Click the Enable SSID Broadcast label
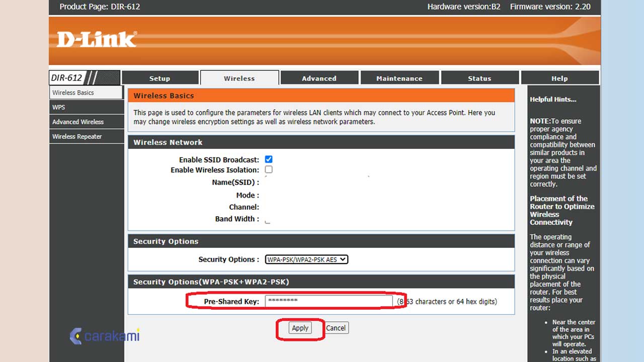Viewport: 644px width, 362px height. pos(219,160)
